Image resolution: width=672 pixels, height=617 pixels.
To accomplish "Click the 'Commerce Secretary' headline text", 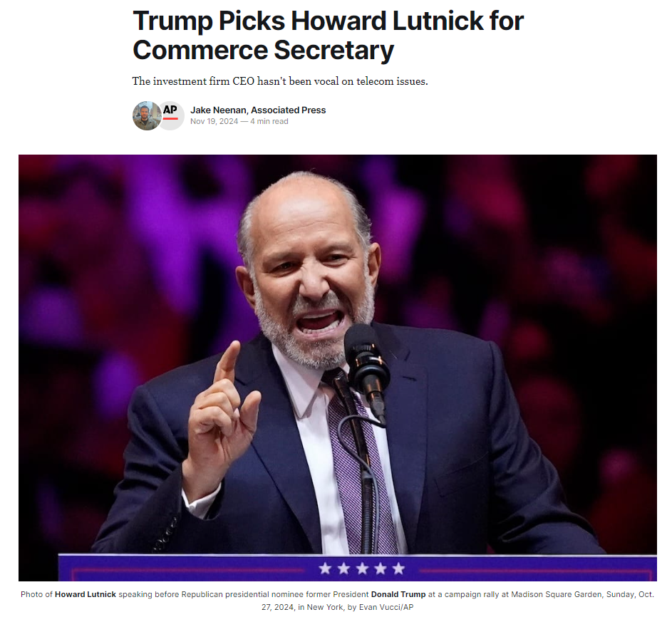I will 263,50.
